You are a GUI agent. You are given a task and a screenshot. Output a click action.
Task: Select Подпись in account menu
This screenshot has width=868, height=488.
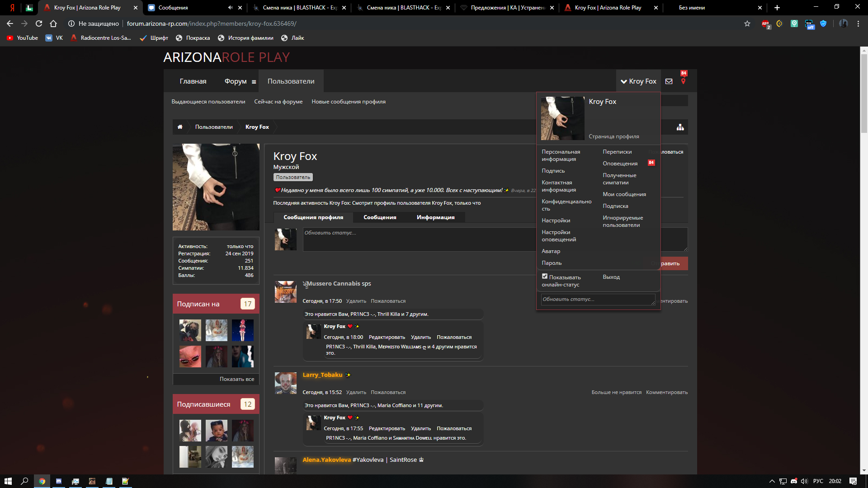click(553, 171)
